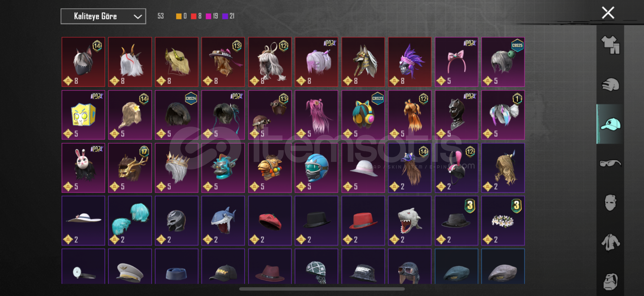
Task: Open the face mask category icon
Action: pyautogui.click(x=610, y=203)
